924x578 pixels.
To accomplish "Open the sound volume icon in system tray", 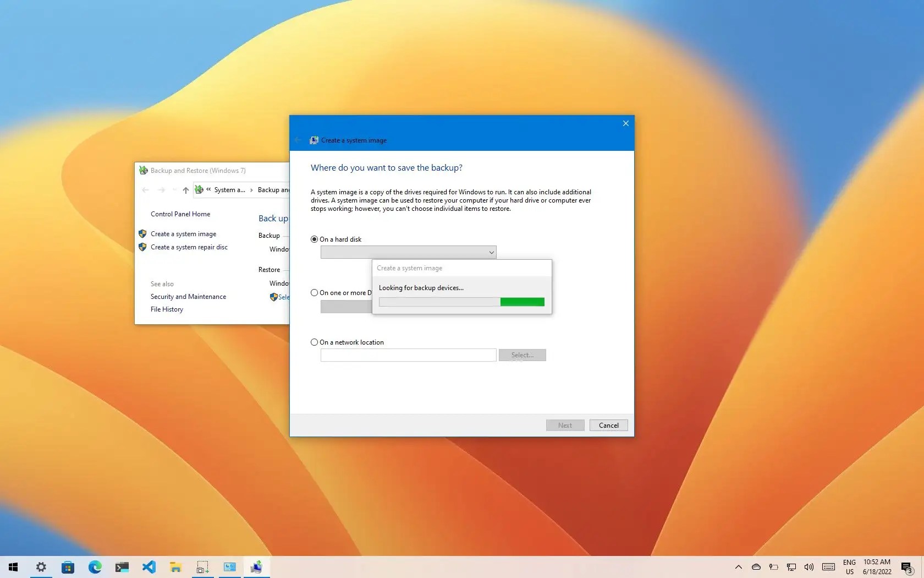I will (x=809, y=567).
